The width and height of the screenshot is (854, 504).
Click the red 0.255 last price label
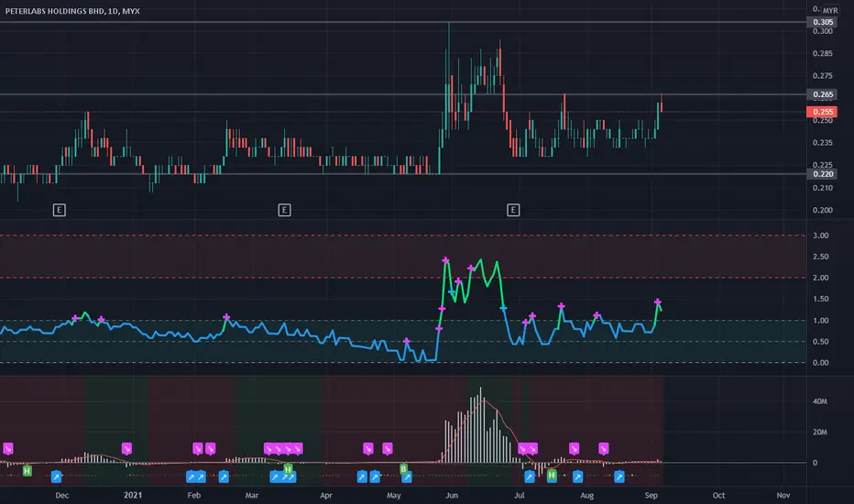click(823, 112)
